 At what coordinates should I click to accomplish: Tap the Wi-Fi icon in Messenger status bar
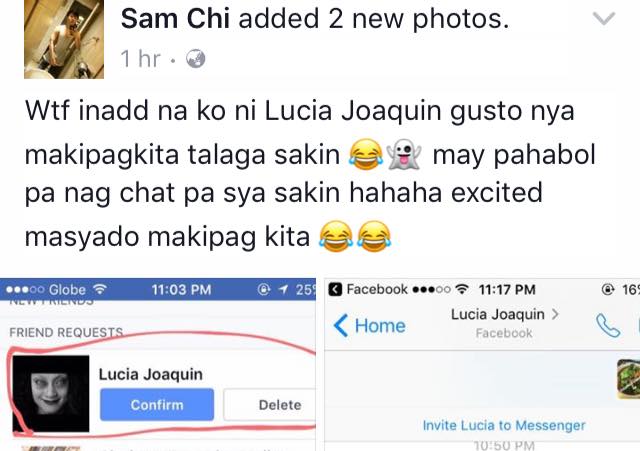(462, 289)
